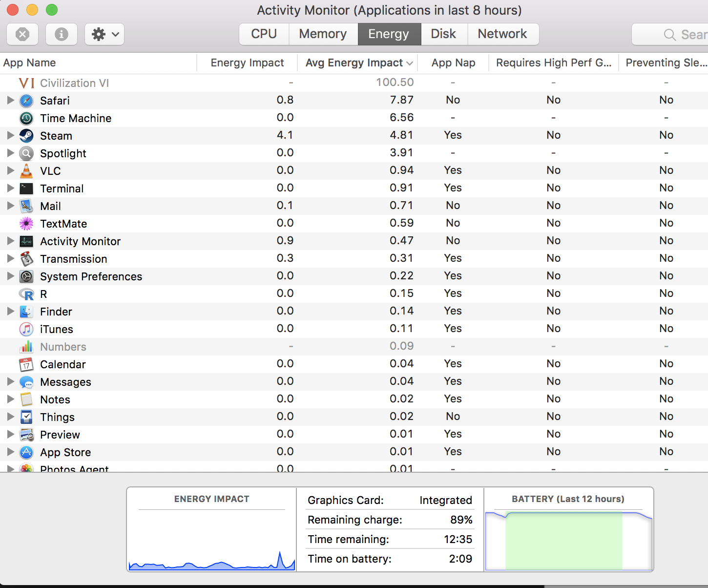Select the Energy tab
The image size is (708, 588).
(389, 34)
